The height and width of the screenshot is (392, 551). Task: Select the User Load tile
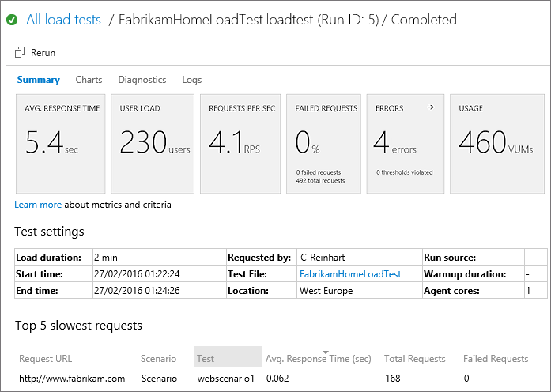tap(153, 143)
